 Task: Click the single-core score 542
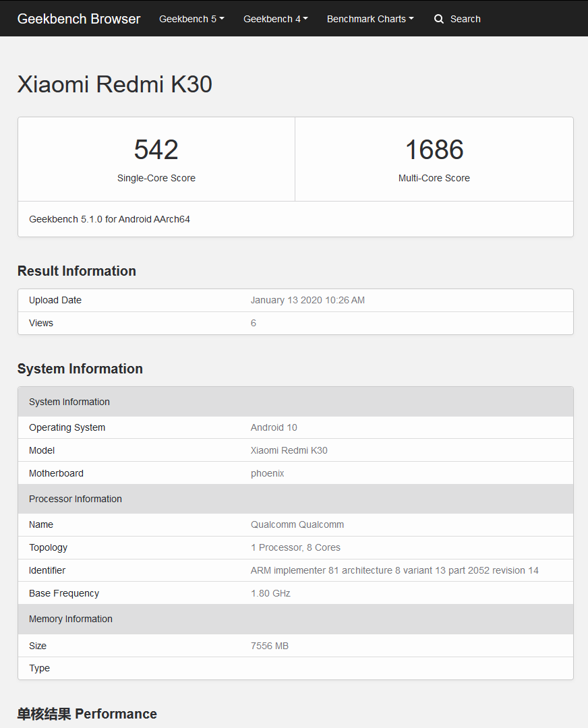coord(156,150)
